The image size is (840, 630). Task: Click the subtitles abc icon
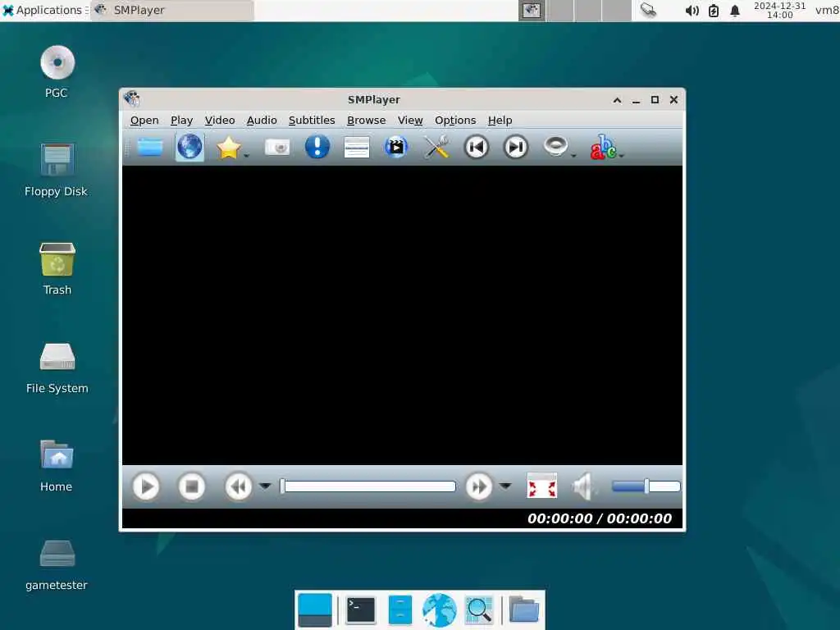[x=603, y=148]
